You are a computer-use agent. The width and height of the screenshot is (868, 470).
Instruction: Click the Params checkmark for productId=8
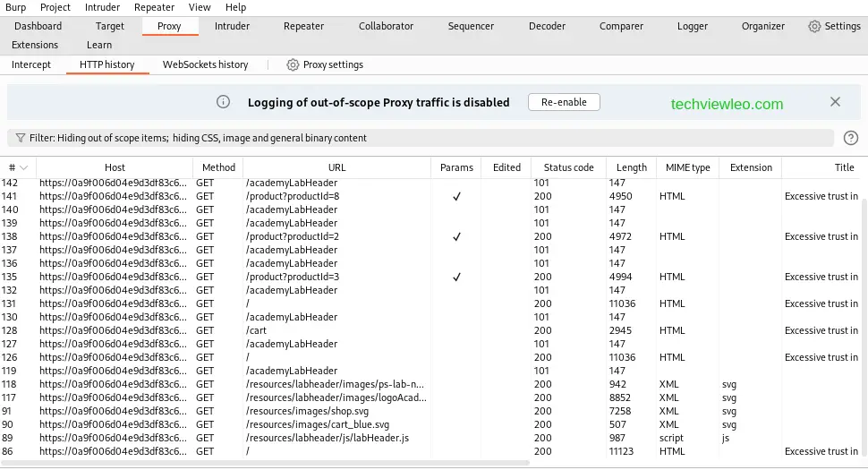pos(456,197)
